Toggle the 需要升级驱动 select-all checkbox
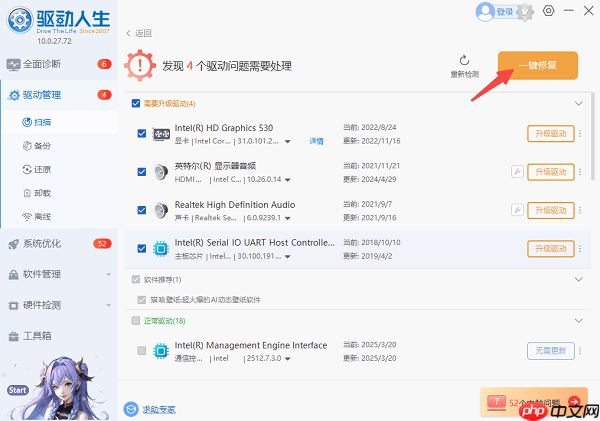 click(x=136, y=103)
